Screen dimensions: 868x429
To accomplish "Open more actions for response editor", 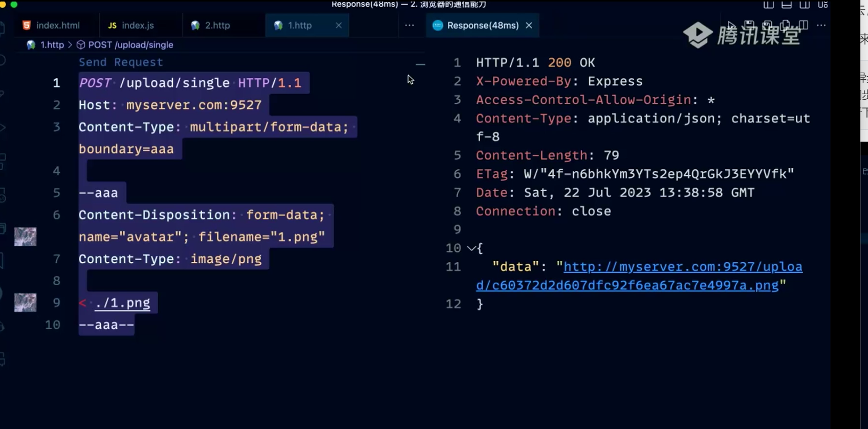I will click(x=821, y=25).
